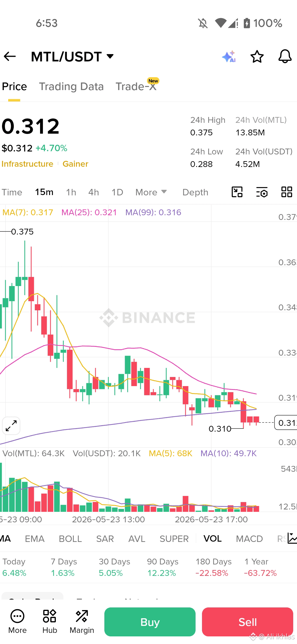This screenshot has width=297, height=644.
Task: Tap the 0.310 low marker on chart
Action: (x=220, y=429)
